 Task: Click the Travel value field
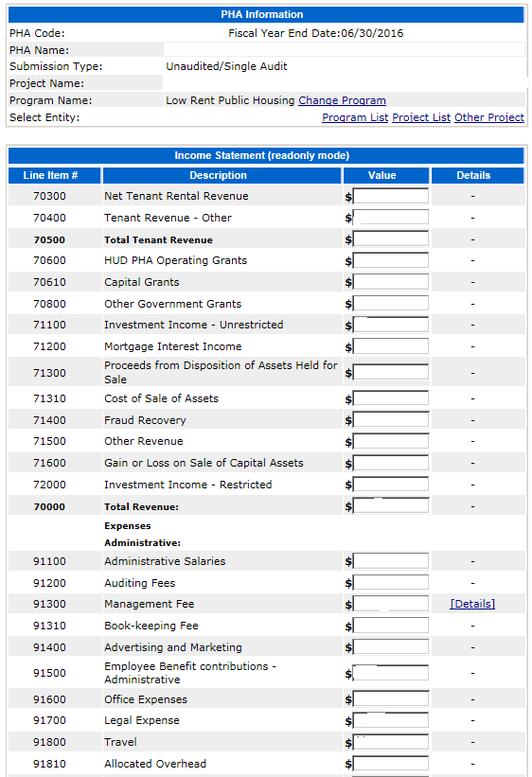(391, 742)
